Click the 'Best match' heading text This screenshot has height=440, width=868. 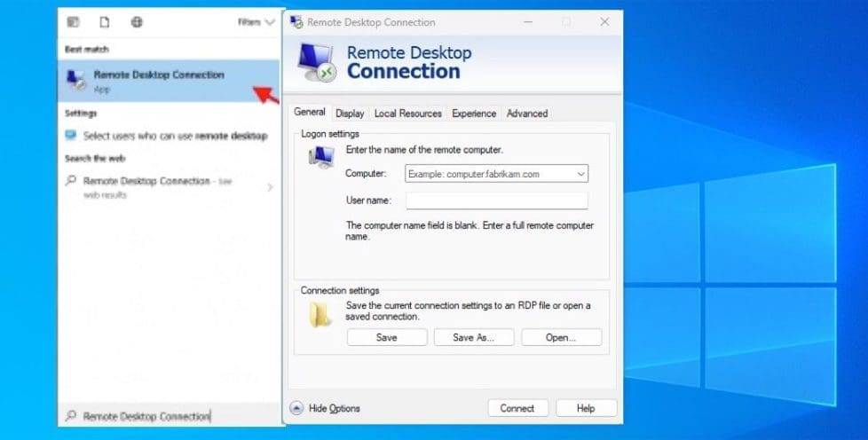coord(87,50)
